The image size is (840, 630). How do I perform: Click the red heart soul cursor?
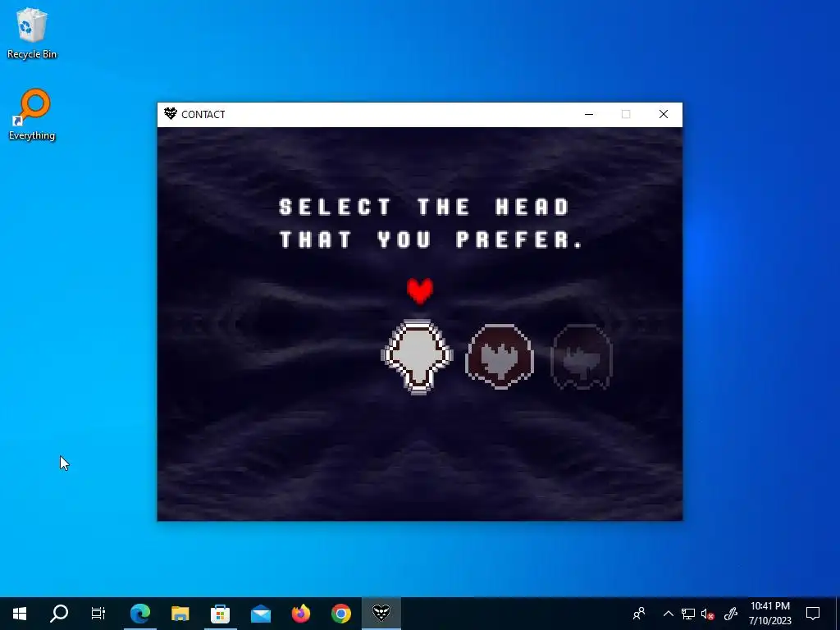click(x=419, y=291)
